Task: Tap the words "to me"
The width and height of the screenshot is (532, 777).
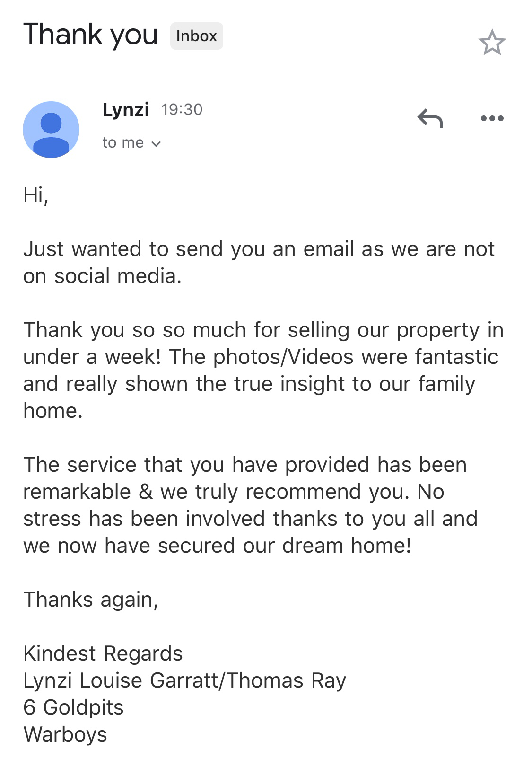Action: (x=123, y=143)
